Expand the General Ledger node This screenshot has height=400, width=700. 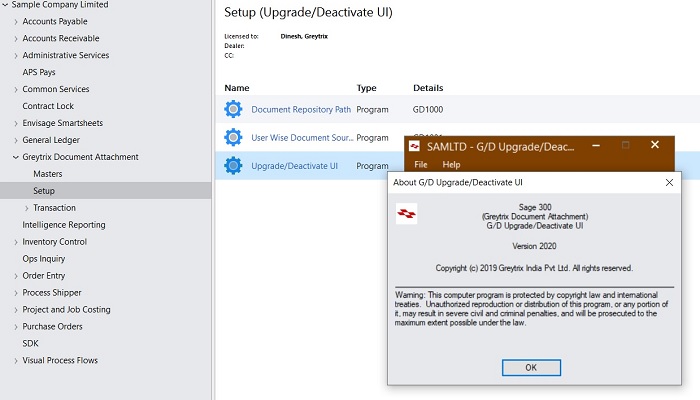[x=16, y=140]
